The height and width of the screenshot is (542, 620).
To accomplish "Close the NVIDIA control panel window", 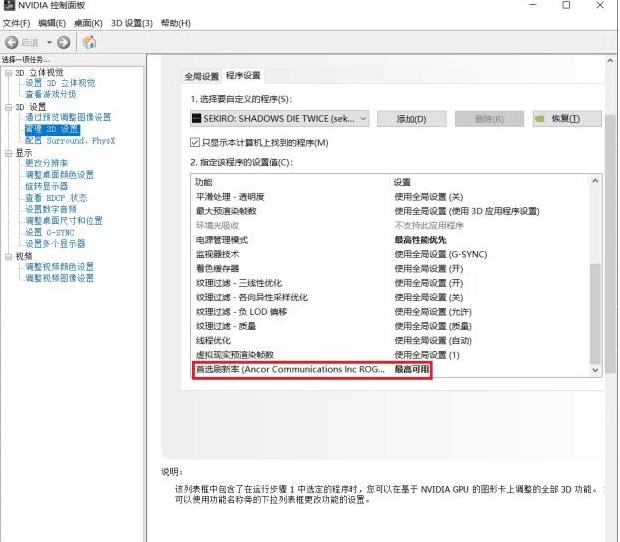I will (x=600, y=5).
